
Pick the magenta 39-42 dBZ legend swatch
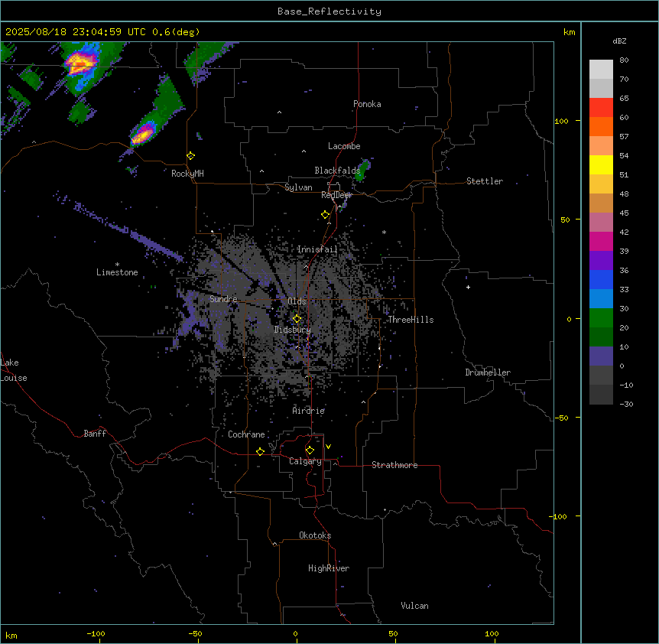point(601,241)
